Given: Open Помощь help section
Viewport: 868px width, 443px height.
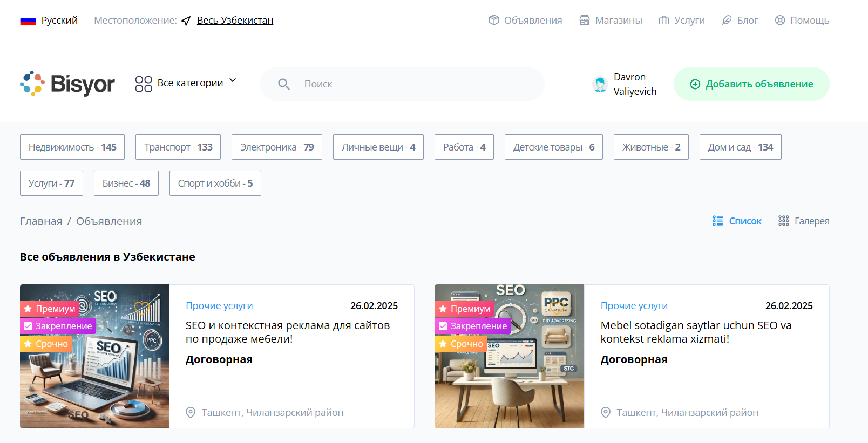Looking at the screenshot, I should click(802, 21).
